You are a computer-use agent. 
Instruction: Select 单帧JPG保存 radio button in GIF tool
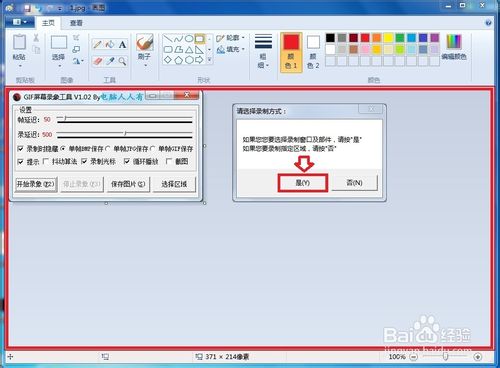click(x=108, y=148)
